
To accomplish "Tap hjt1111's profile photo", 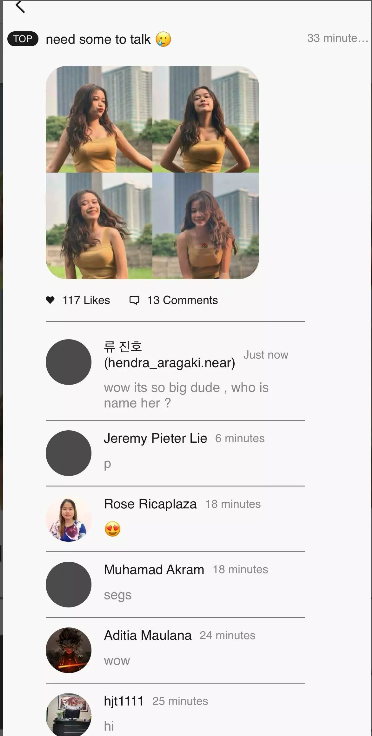I will (x=68, y=714).
